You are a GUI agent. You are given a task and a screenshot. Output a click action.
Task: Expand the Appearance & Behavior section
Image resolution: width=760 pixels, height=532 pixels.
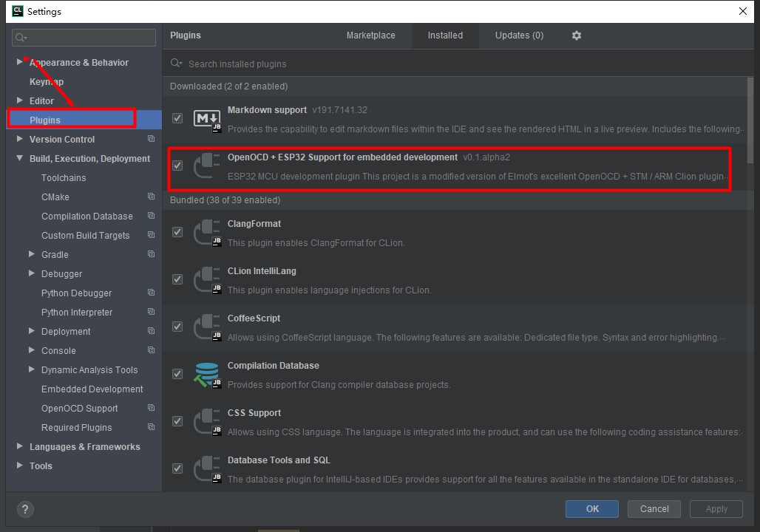20,61
